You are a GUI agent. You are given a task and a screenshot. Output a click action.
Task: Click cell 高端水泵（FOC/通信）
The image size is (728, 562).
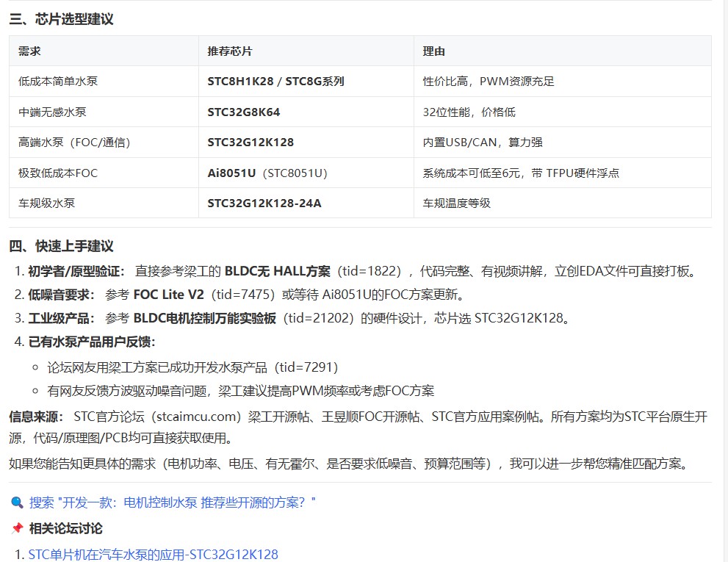[104, 142]
